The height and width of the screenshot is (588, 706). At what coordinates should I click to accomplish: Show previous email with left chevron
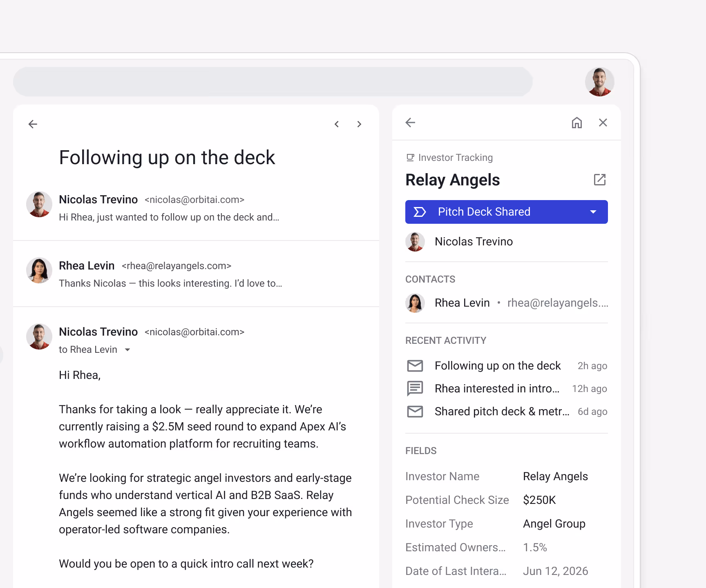pyautogui.click(x=337, y=124)
